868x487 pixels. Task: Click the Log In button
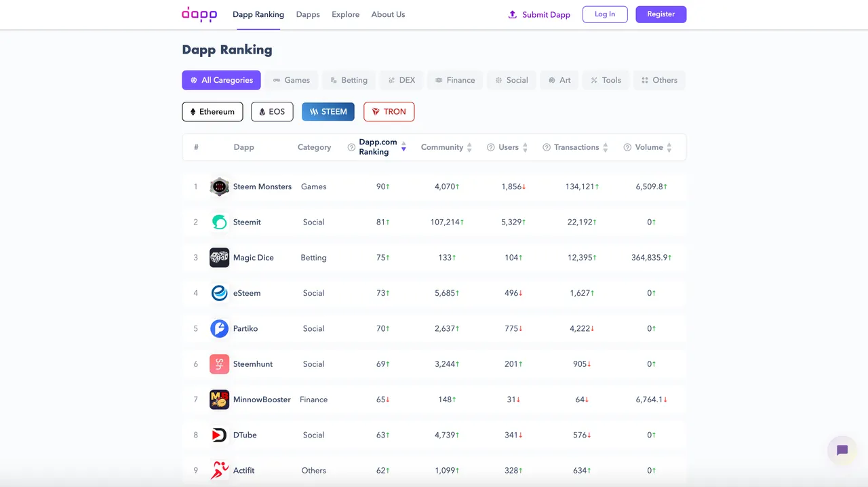click(x=605, y=14)
